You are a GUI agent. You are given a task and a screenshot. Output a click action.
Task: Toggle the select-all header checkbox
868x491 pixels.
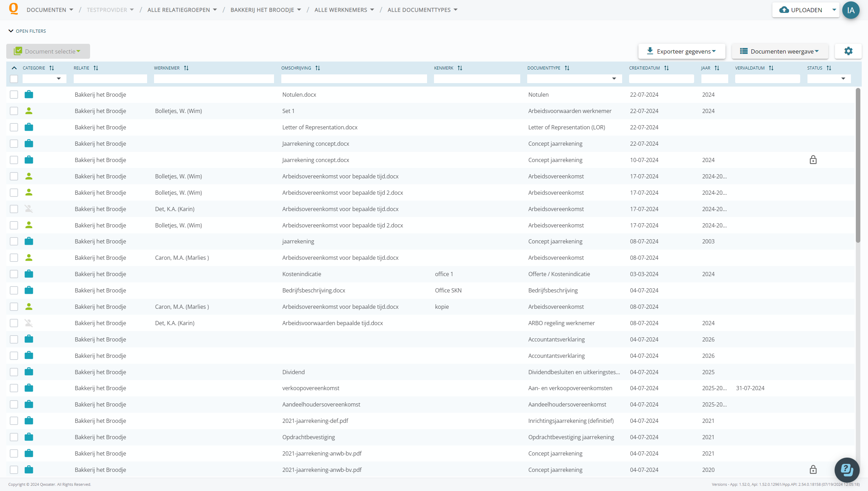point(14,79)
